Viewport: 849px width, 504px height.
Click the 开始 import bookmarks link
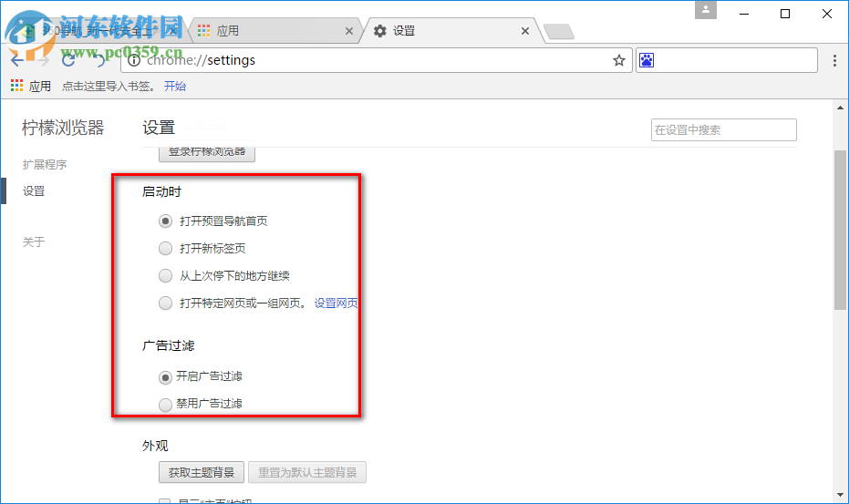(175, 86)
